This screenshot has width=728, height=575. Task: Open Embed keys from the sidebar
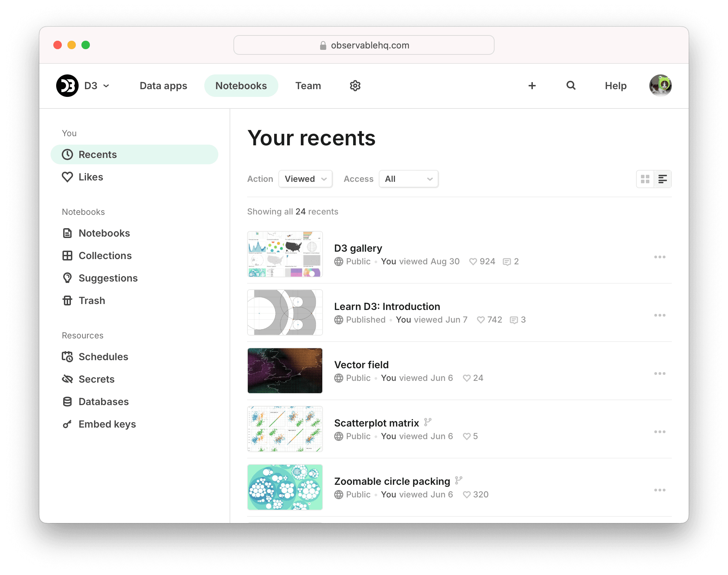(x=68, y=424)
